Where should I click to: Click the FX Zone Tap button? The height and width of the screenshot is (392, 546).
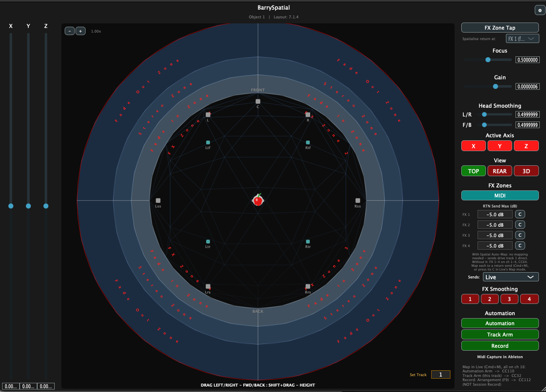tap(500, 28)
